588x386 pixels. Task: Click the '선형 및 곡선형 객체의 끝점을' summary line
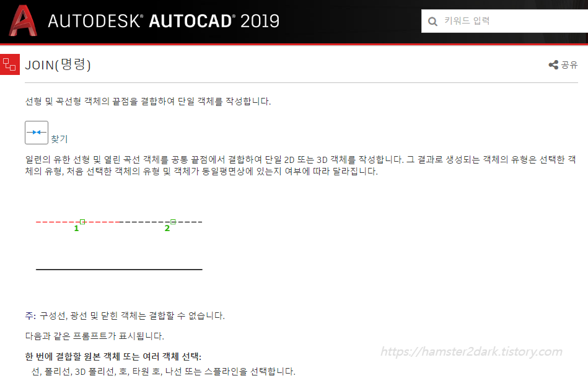tap(147, 101)
